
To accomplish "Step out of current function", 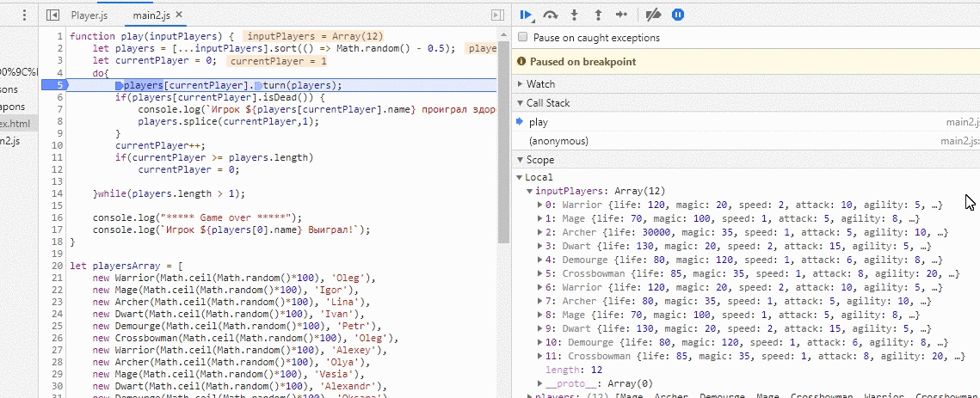I will (x=597, y=15).
